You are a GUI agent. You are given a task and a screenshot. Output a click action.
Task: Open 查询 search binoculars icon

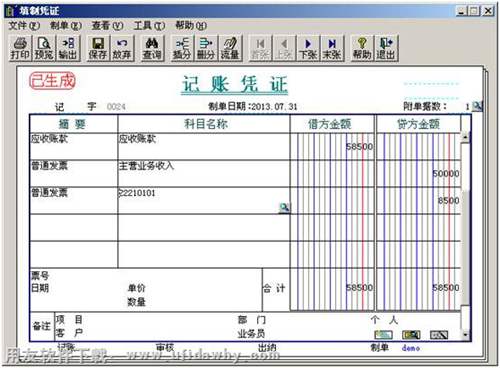[x=152, y=48]
